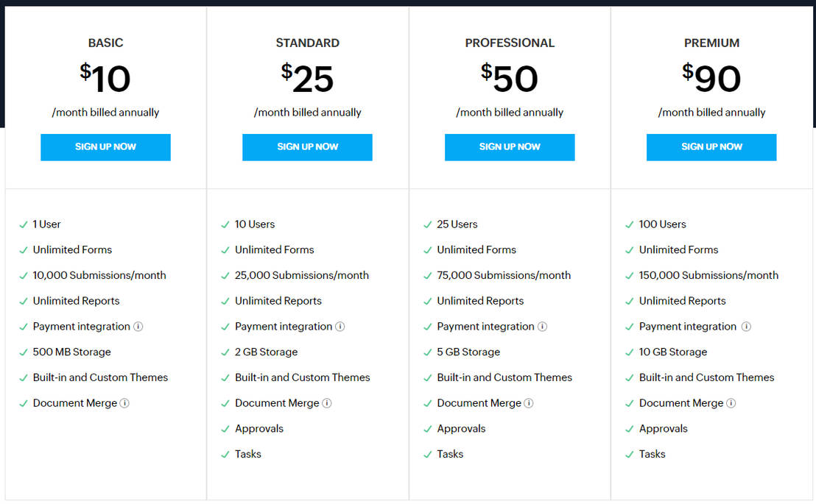
Task: Click Document Merge info icon under Professional
Action: point(529,402)
